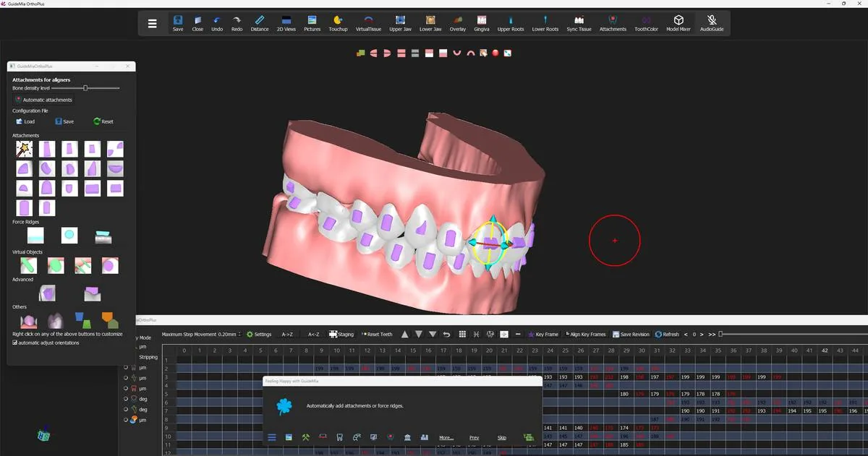This screenshot has height=456, width=868.
Task: Open 2D Views
Action: point(286,23)
